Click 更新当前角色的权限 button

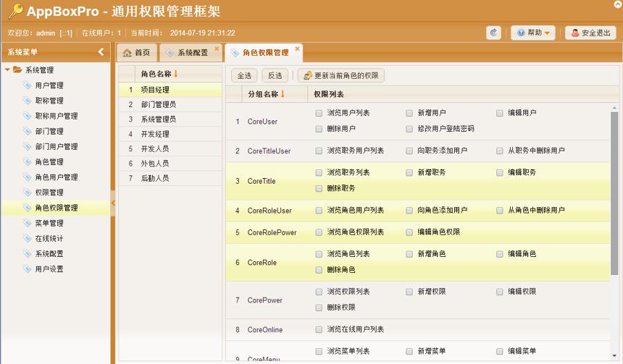[341, 75]
